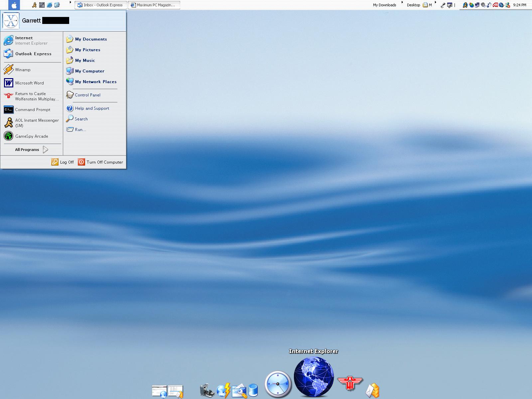Viewport: 532px width, 399px height.
Task: Launch Microsoft Word from Start menu
Action: [x=32, y=83]
